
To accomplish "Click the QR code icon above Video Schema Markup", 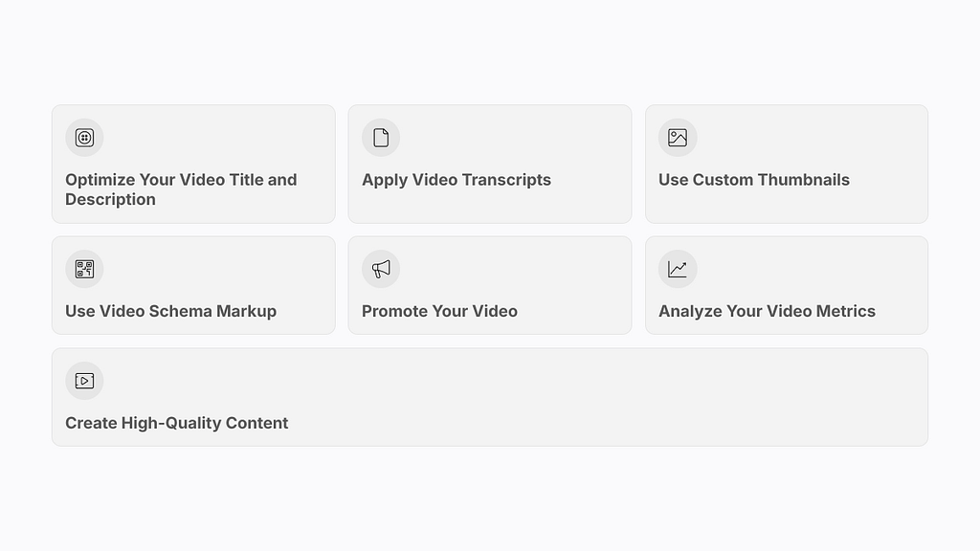I will pyautogui.click(x=84, y=269).
